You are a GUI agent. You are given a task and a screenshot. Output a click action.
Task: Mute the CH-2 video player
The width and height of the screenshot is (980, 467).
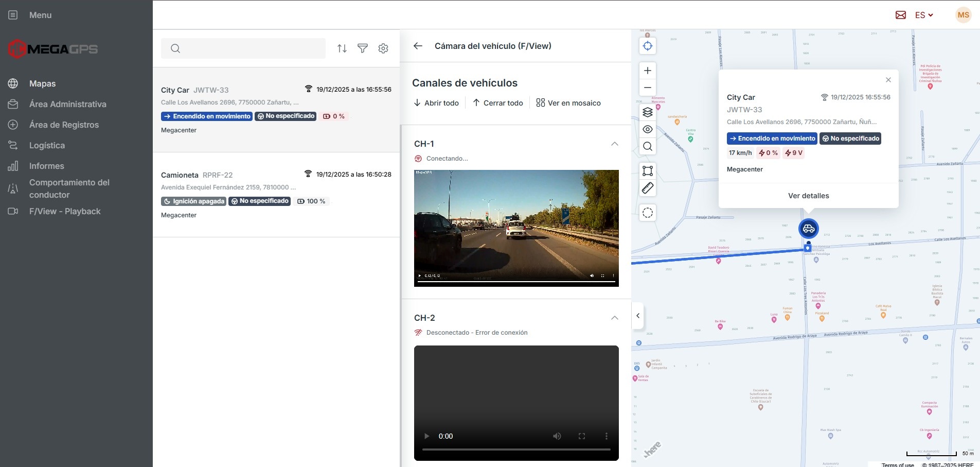pos(557,436)
